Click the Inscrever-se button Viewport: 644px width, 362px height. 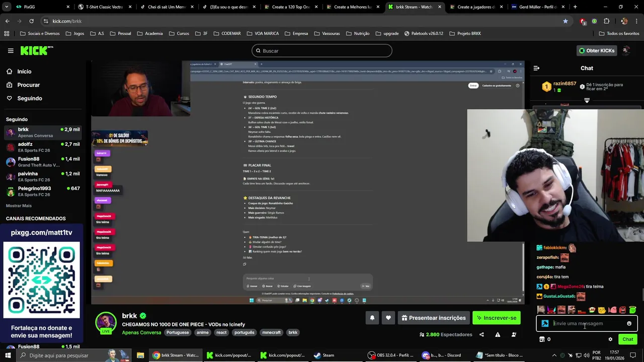click(x=497, y=318)
